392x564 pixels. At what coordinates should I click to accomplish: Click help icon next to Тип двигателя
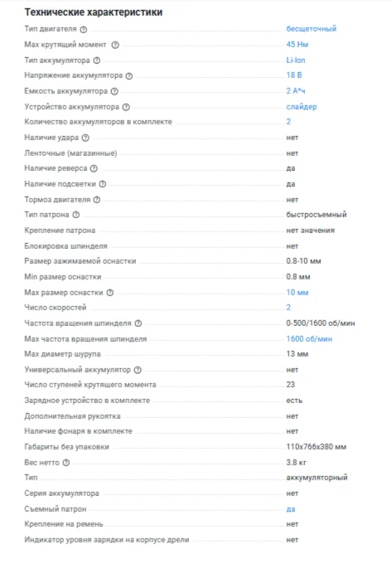pyautogui.click(x=84, y=30)
